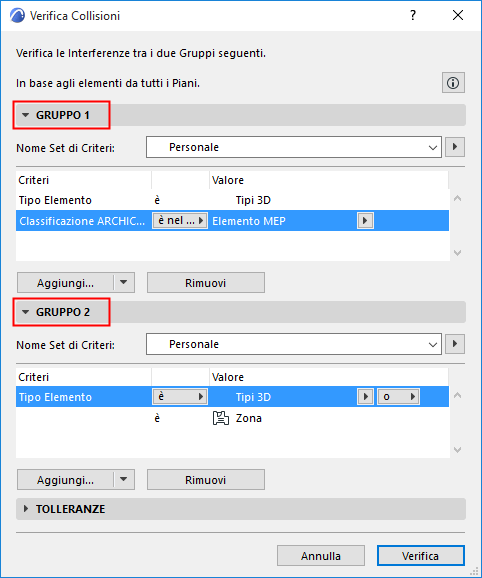
Task: Expand the TOLLERANZE section
Action: point(25,509)
